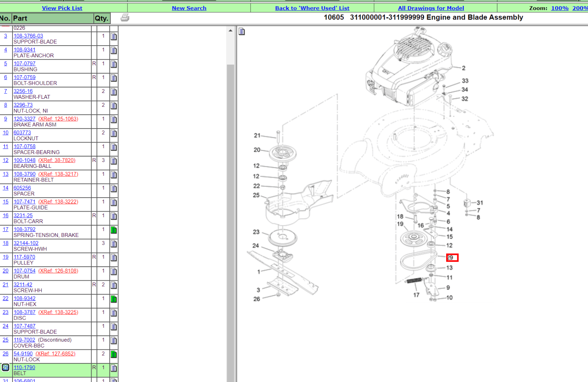Open part 3256-16 WASHER-FLAT details
Image resolution: width=588 pixels, height=382 pixels.
point(23,91)
